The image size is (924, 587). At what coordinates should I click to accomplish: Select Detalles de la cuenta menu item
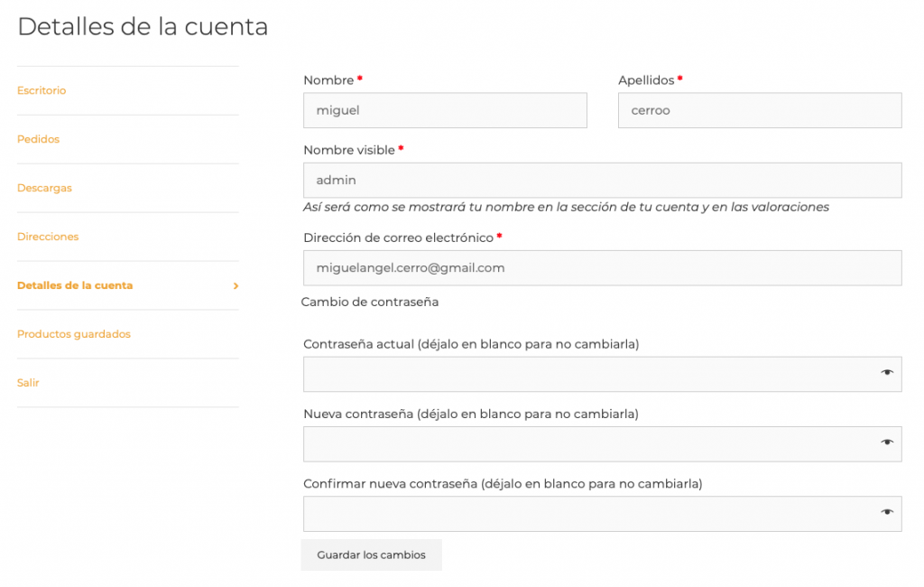[x=75, y=285]
